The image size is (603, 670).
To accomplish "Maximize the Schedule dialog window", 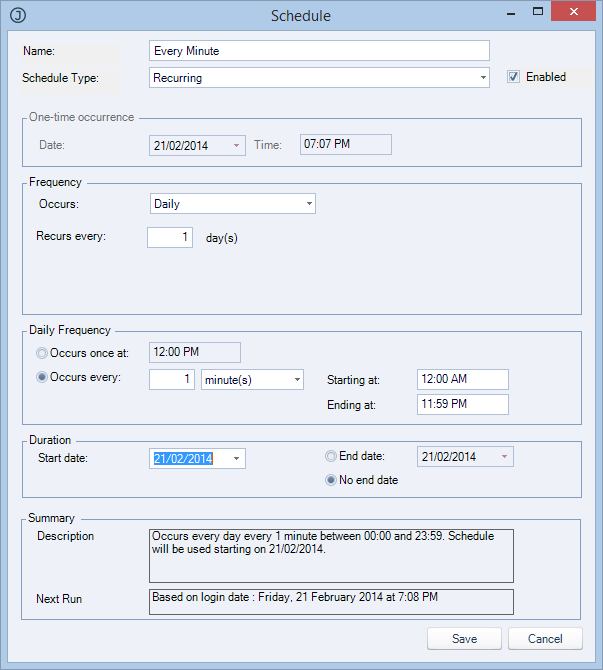I will pyautogui.click(x=537, y=14).
